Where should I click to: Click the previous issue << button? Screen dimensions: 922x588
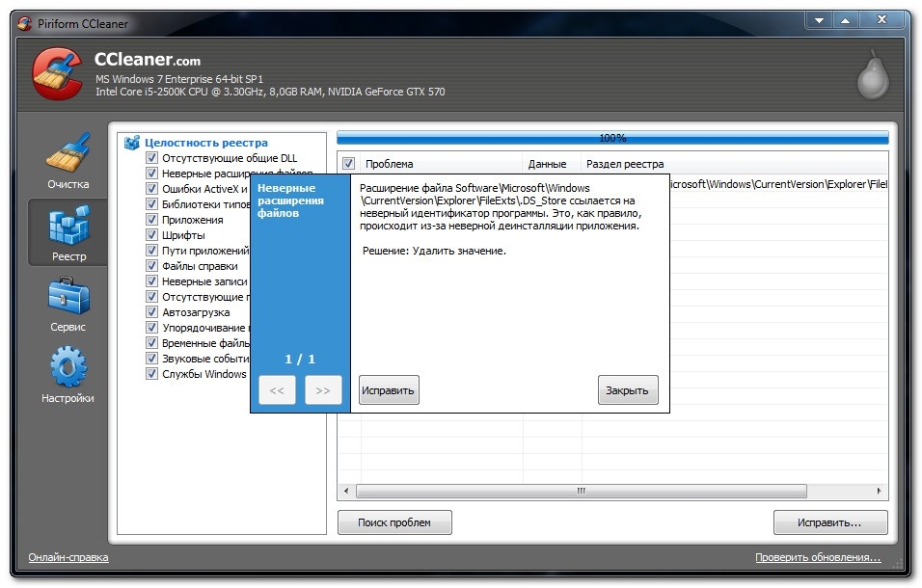click(277, 390)
